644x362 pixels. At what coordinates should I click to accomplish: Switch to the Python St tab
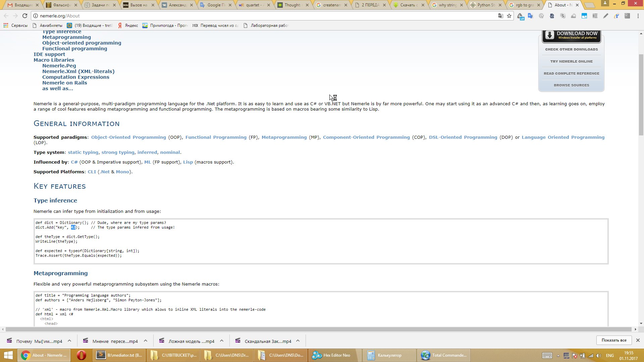tap(486, 5)
